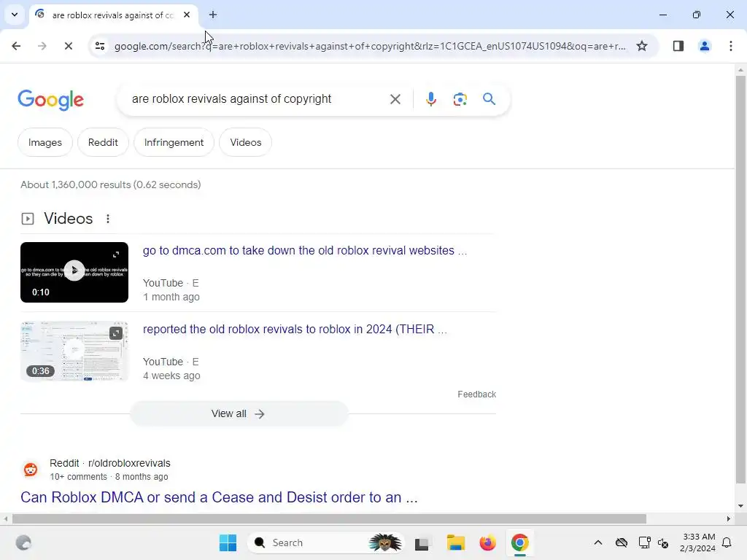Bookmark this page with the star icon

642,46
